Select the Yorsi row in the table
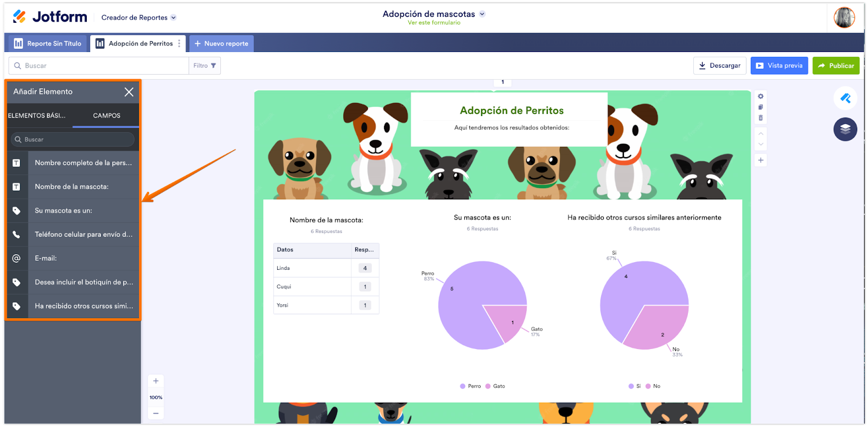The width and height of the screenshot is (868, 427). point(327,305)
